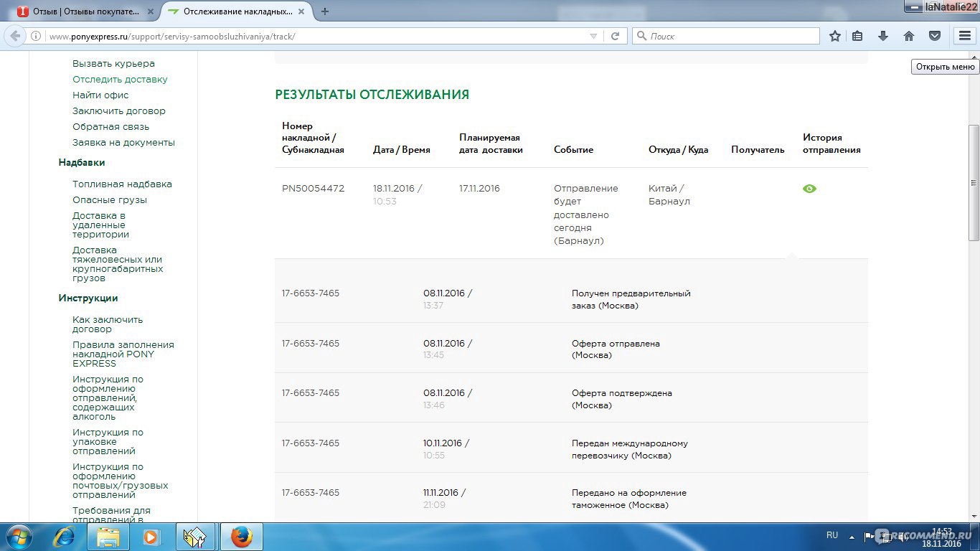Click the bookmark star icon
This screenshot has width=980, height=551.
tap(835, 36)
